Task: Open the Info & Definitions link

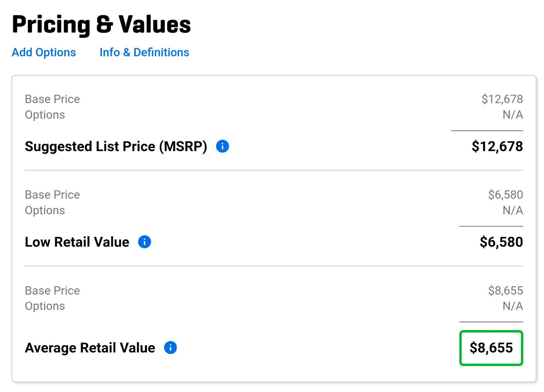Action: pos(144,52)
